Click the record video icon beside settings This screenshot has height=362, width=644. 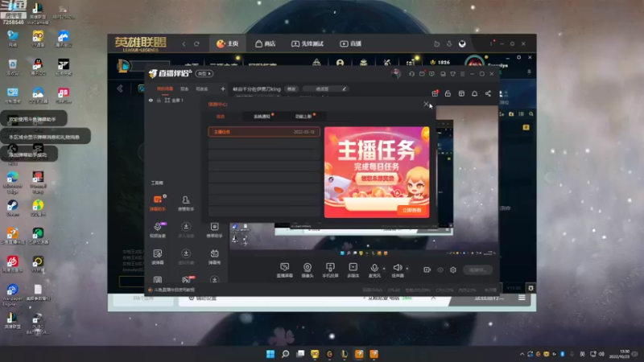(427, 269)
